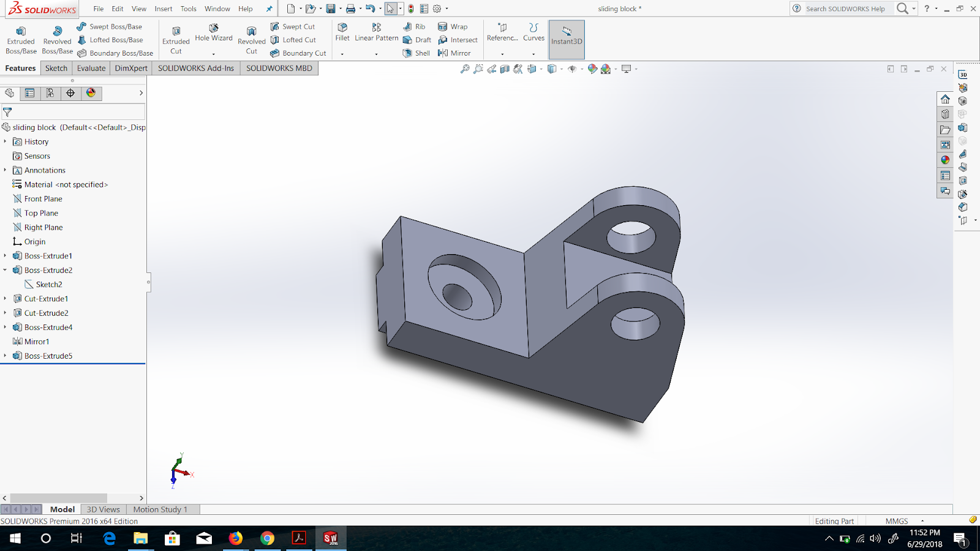Select the Section View icon
The width and height of the screenshot is (980, 551).
pyautogui.click(x=503, y=69)
